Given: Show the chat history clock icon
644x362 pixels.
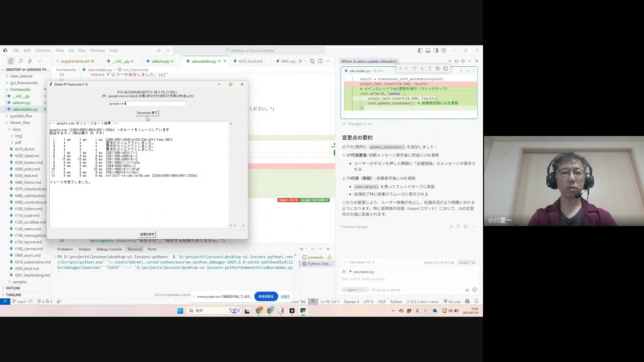Looking at the screenshot, I should pos(463,61).
